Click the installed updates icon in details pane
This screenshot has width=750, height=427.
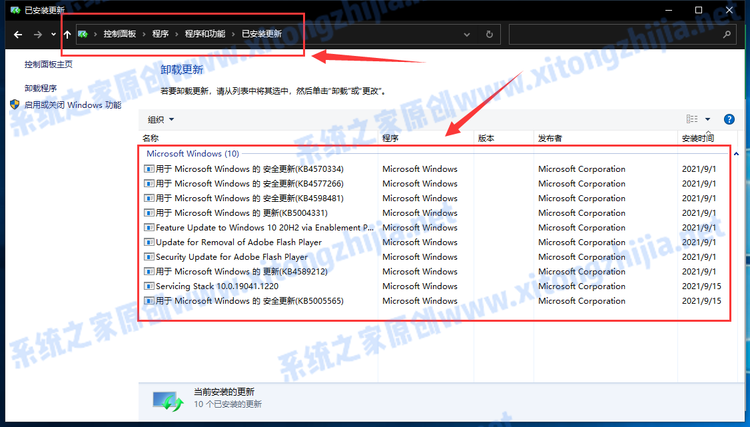[168, 401]
